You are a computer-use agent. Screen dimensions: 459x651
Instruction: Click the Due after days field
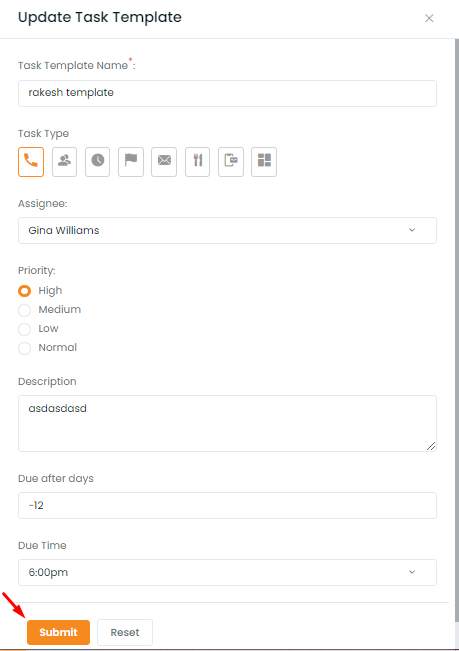227,505
